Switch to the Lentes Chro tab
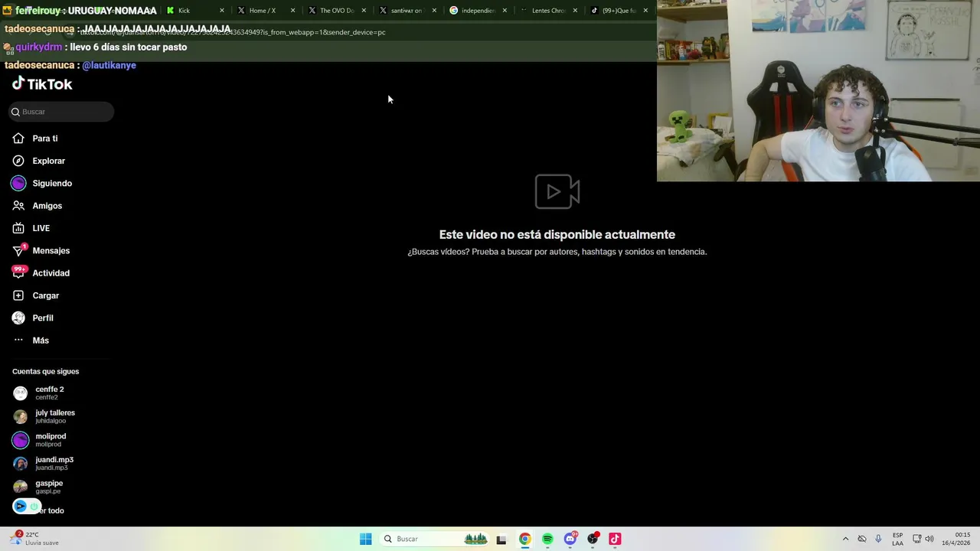The height and width of the screenshot is (551, 980). [x=547, y=11]
